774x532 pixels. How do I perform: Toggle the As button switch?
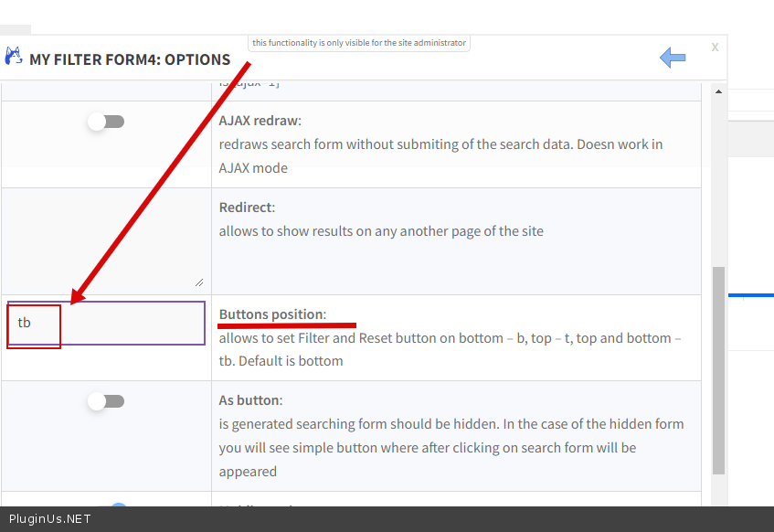(x=106, y=401)
